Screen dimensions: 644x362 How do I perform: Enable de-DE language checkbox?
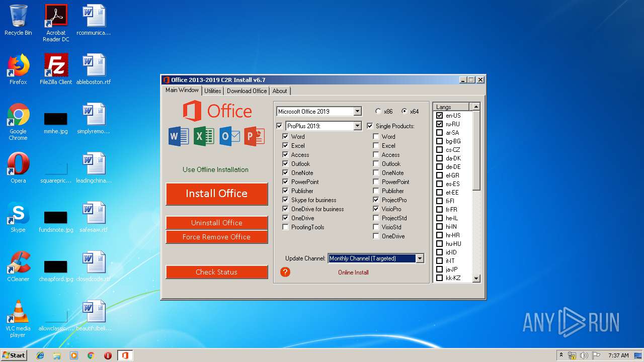[x=439, y=166]
